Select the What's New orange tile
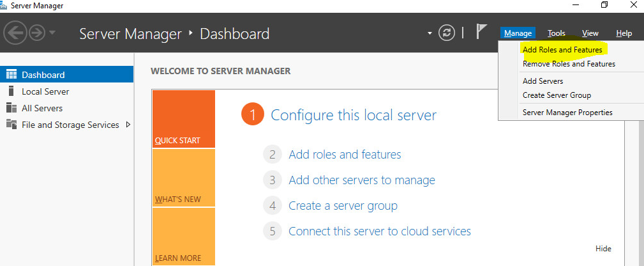644x266 pixels. coord(183,178)
